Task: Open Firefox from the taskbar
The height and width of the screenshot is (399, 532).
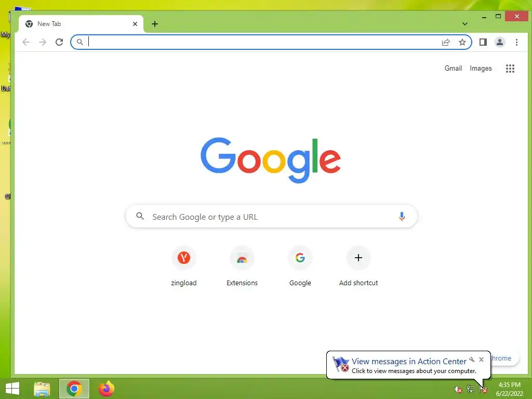Action: 106,389
